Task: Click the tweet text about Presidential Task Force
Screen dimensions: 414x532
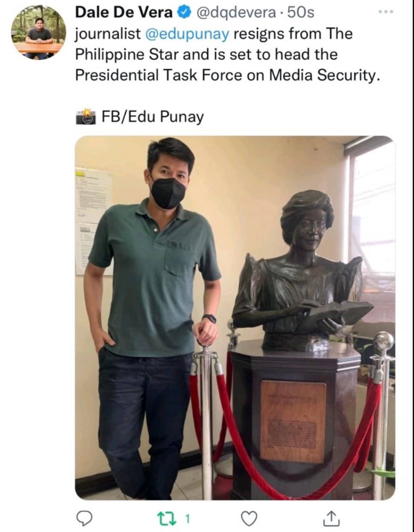Action: point(228,54)
